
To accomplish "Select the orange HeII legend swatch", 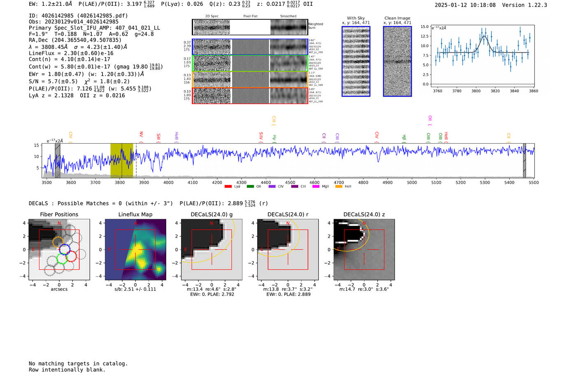I will click(339, 187).
